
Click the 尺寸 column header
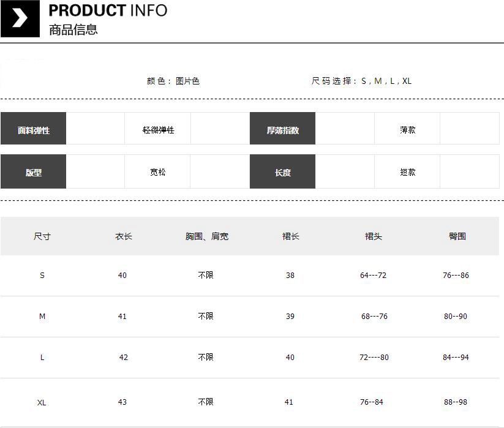pyautogui.click(x=42, y=236)
